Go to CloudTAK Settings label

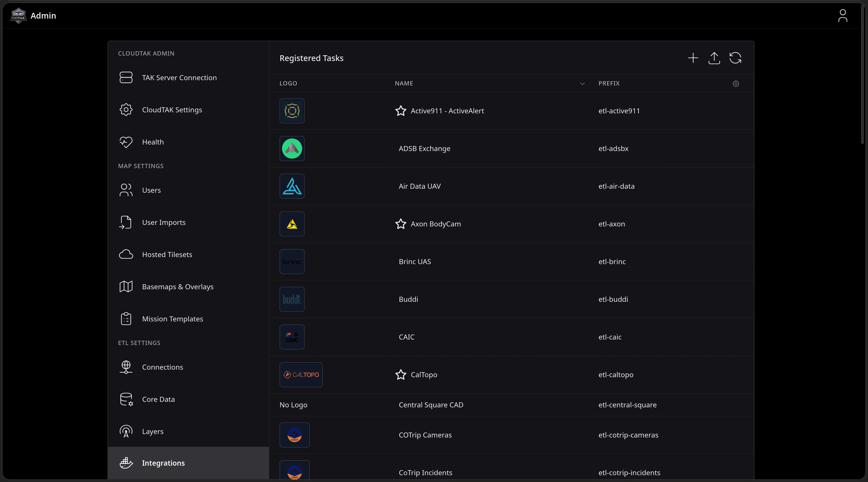(x=172, y=110)
